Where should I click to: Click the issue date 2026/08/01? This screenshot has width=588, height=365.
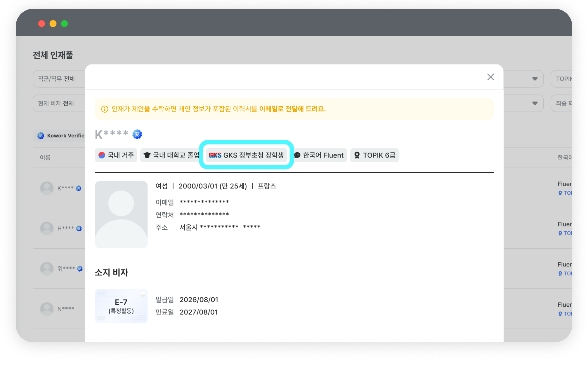(199, 300)
